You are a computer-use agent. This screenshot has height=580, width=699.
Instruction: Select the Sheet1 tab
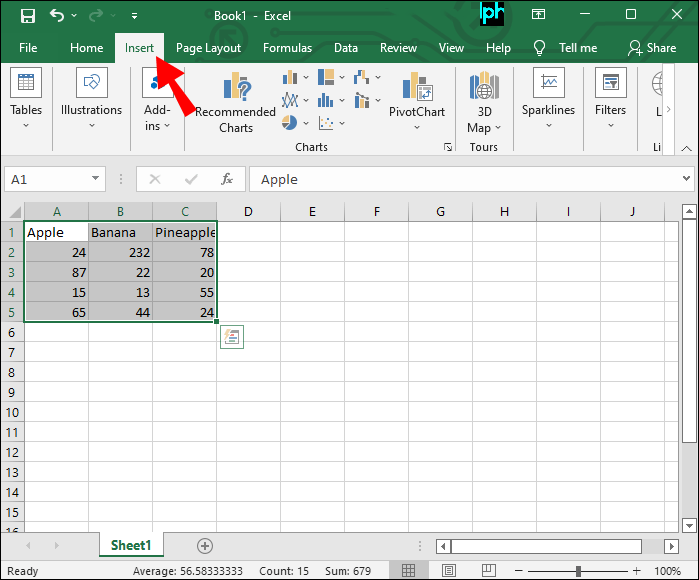pyautogui.click(x=130, y=545)
